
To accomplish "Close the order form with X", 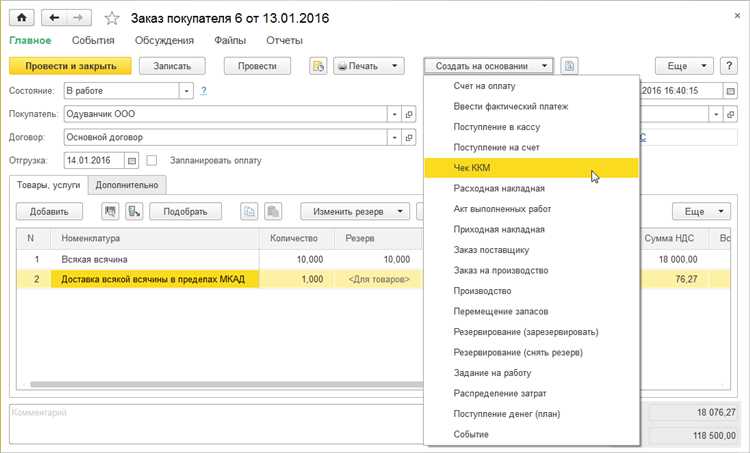I will coord(737,16).
